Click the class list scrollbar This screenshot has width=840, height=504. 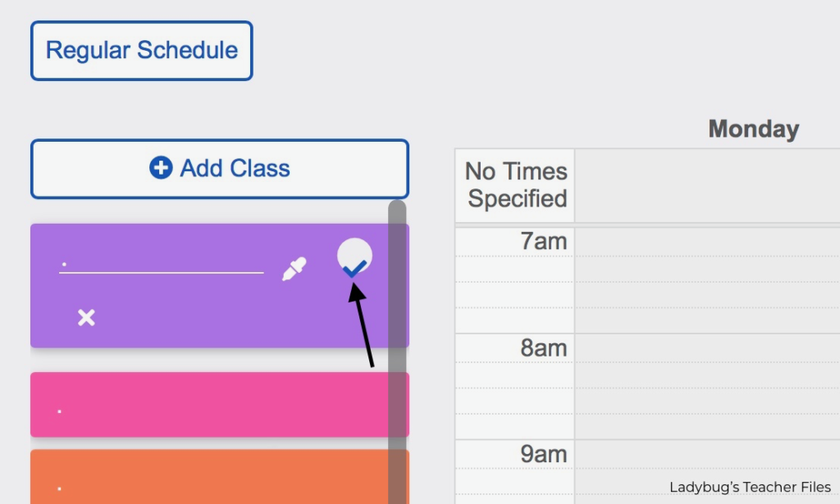pyautogui.click(x=397, y=352)
